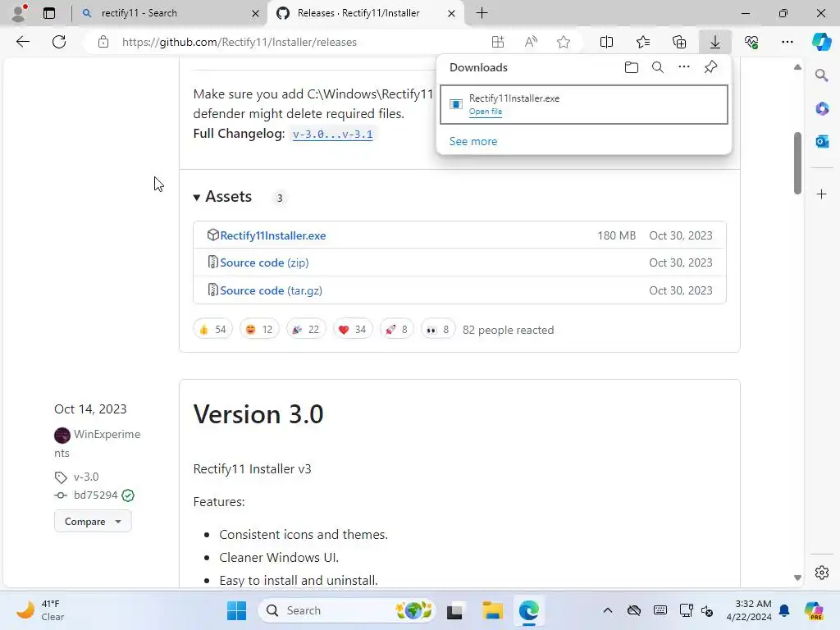840x630 pixels.
Task: Download Rectify11Installer.exe asset
Action: tap(272, 235)
